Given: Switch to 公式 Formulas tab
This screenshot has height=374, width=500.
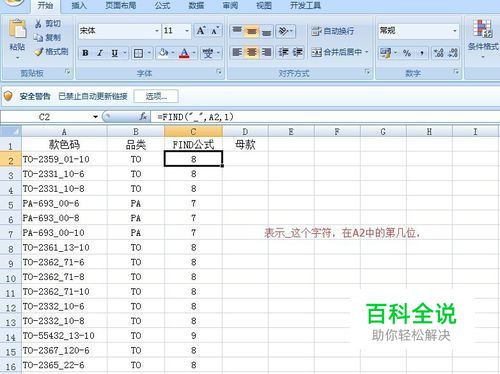Looking at the screenshot, I should [162, 5].
